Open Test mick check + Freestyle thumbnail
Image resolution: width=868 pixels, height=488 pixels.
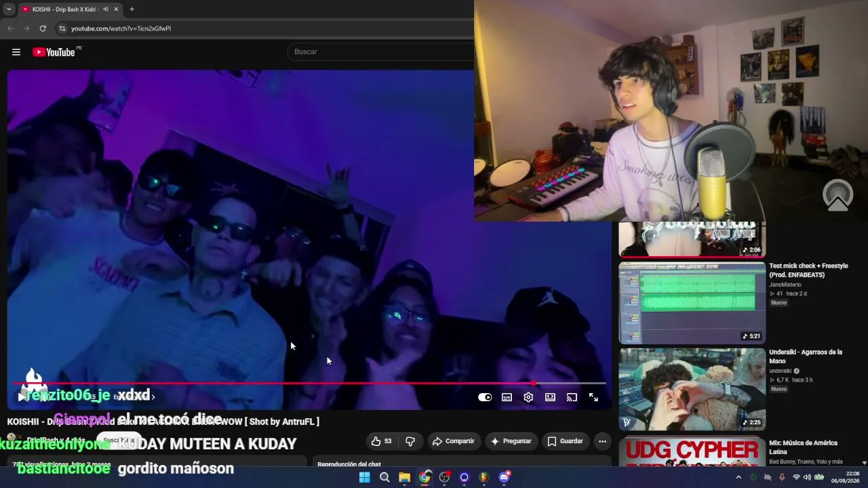coord(692,303)
